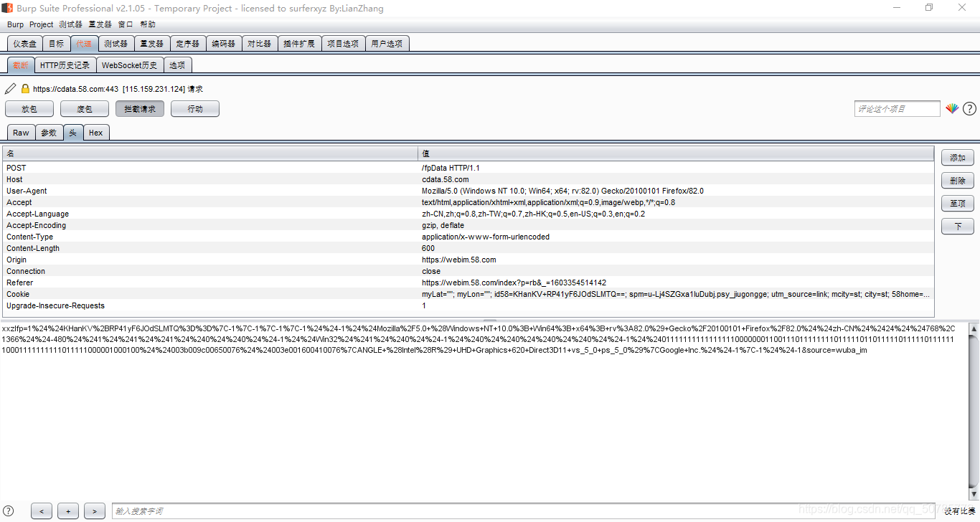Viewport: 980px width, 522px height.
Task: Click the request body scrollbar up arrow
Action: 974,328
